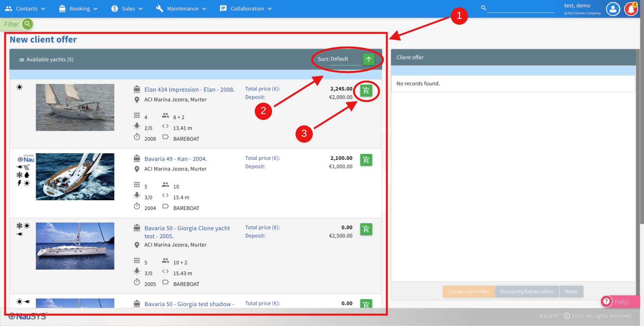The image size is (644, 326).
Task: Click the Bavaria 50 Giorgia Clone yacht photo
Action: [x=75, y=246]
